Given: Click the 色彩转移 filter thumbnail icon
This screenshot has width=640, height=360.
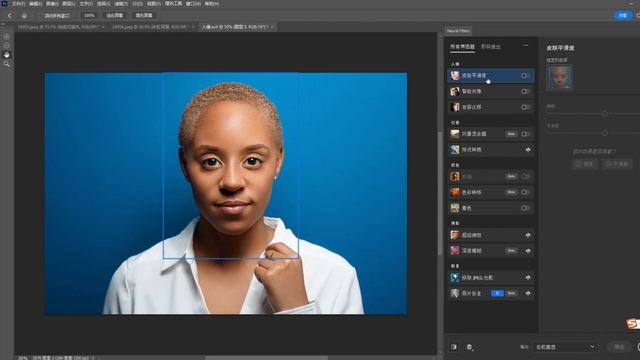Looking at the screenshot, I should [455, 192].
